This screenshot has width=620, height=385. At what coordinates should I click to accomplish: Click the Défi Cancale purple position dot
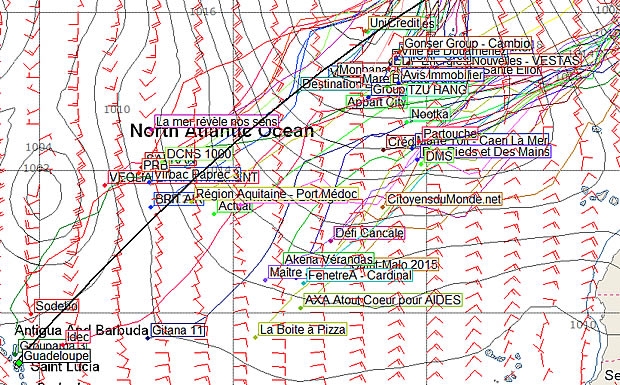click(331, 241)
